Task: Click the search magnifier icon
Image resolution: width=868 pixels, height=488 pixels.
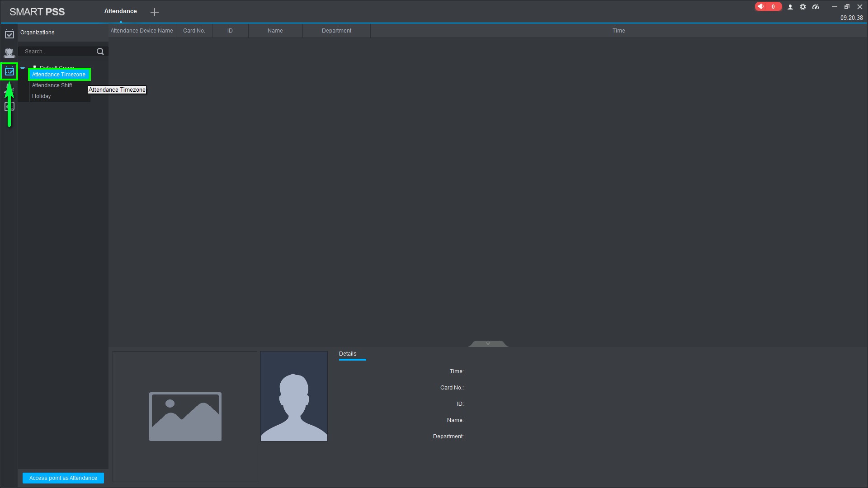Action: (100, 52)
